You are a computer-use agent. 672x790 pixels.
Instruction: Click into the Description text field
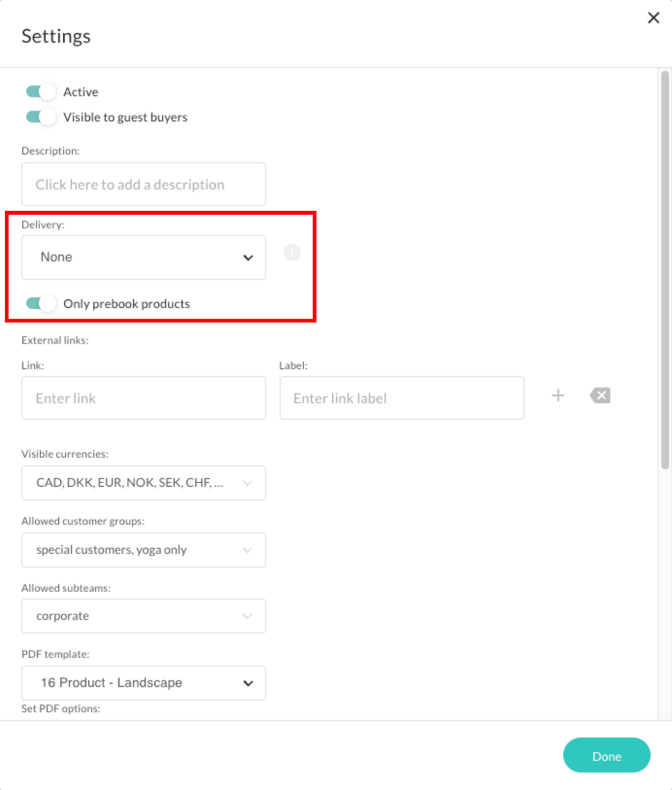point(144,184)
